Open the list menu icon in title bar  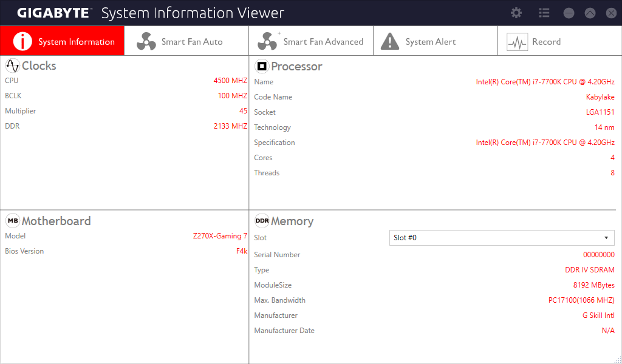(x=544, y=13)
